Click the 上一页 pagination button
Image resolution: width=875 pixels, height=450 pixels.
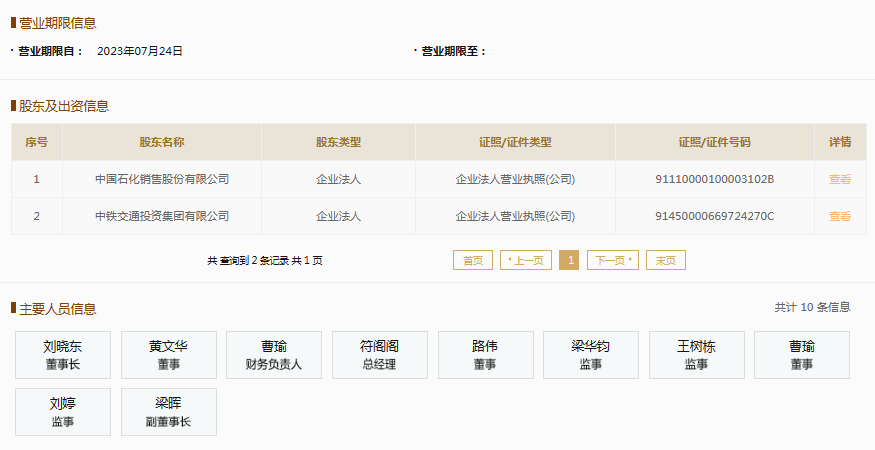click(526, 260)
